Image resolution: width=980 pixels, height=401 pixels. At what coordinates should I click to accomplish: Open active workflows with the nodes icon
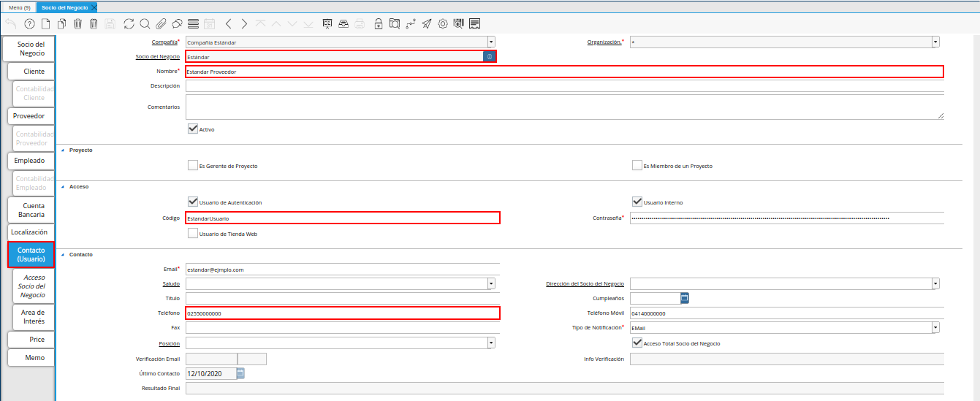pos(410,23)
